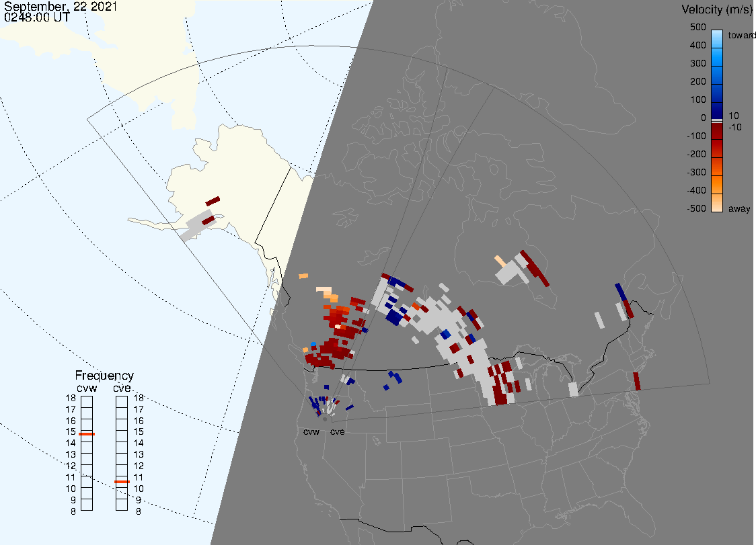Click the '-500' velocity scale value

pyautogui.click(x=697, y=208)
